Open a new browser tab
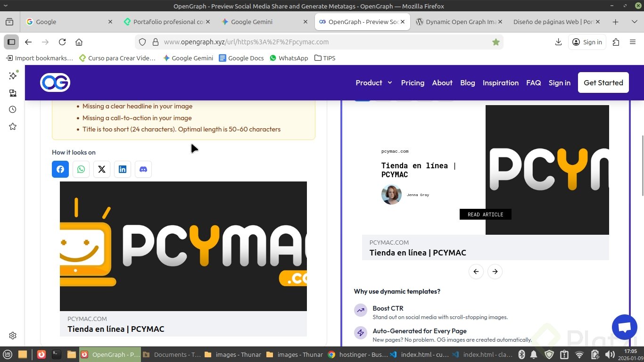This screenshot has height=362, width=644. click(x=615, y=22)
